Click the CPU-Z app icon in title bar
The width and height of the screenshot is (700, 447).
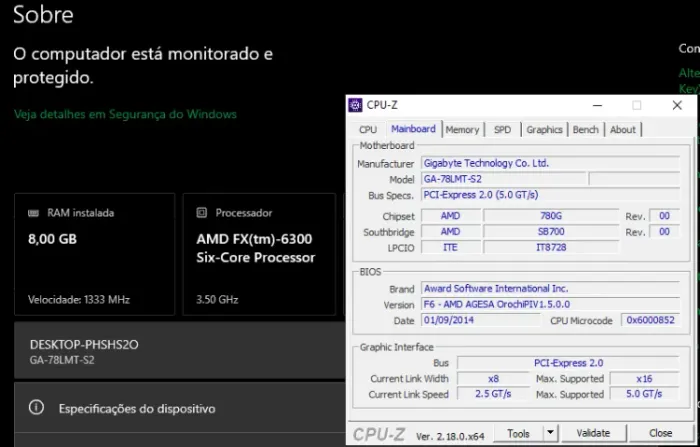(355, 105)
